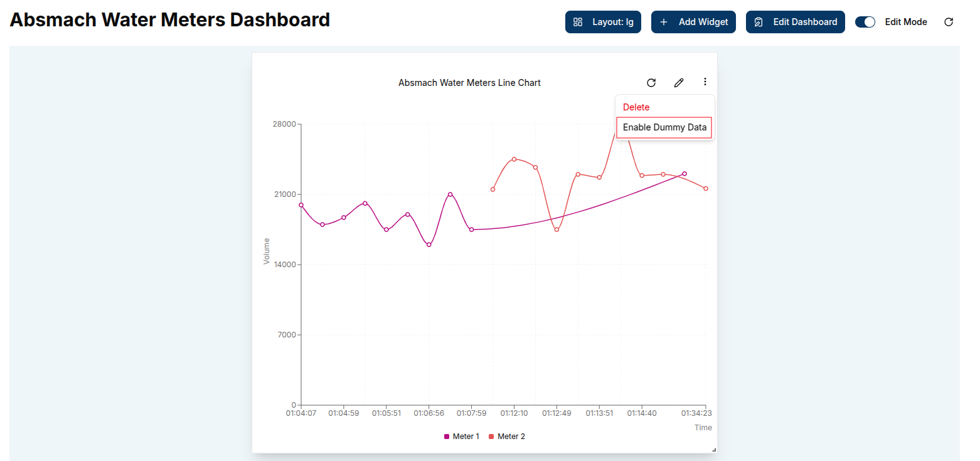Image resolution: width=980 pixels, height=461 pixels.
Task: Choose Enable Dummy Data menu entry
Action: (664, 127)
